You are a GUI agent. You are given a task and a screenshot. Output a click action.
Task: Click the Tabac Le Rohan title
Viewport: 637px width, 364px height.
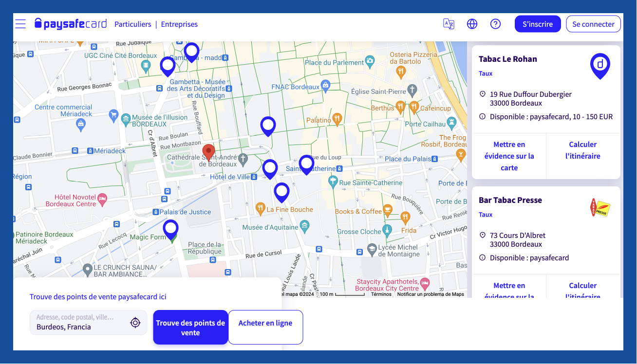pyautogui.click(x=508, y=59)
